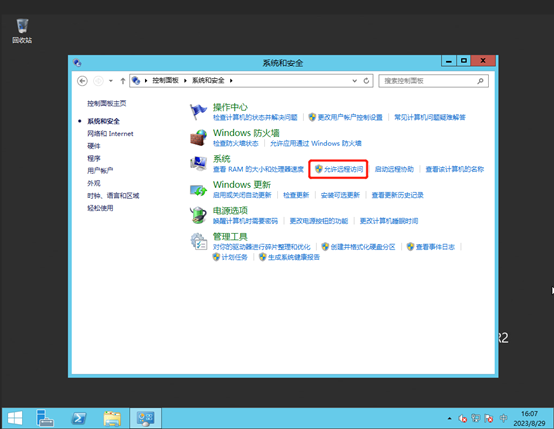Open 常见计算机问题疑难解答 link
This screenshot has height=429, width=554.
(x=430, y=117)
